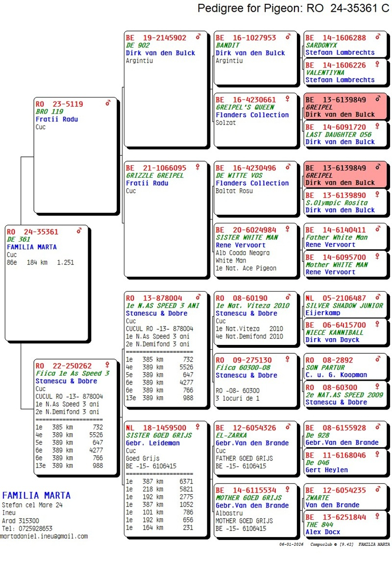Click the male symbol on DE 361 card
This screenshot has width=392, height=563.
79,231
